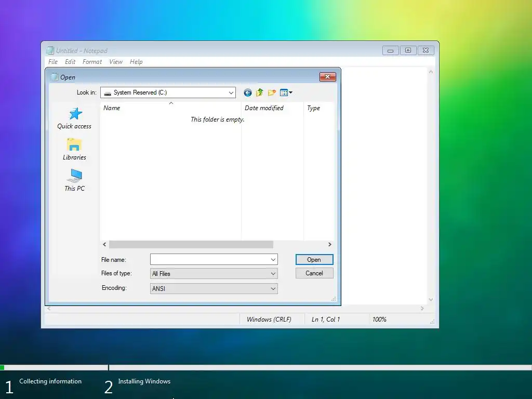The height and width of the screenshot is (399, 532).
Task: Expand the Look in drive dropdown
Action: tap(231, 92)
